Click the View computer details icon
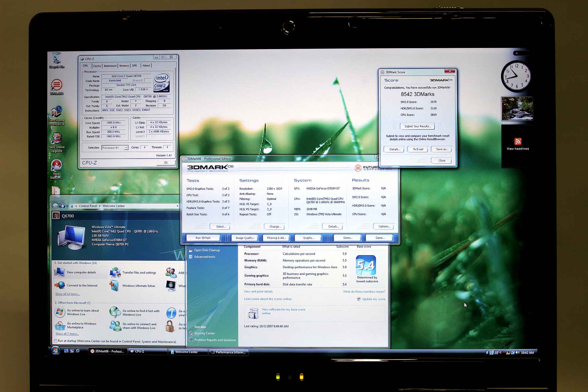Image resolution: width=588 pixels, height=392 pixels. 60,272
